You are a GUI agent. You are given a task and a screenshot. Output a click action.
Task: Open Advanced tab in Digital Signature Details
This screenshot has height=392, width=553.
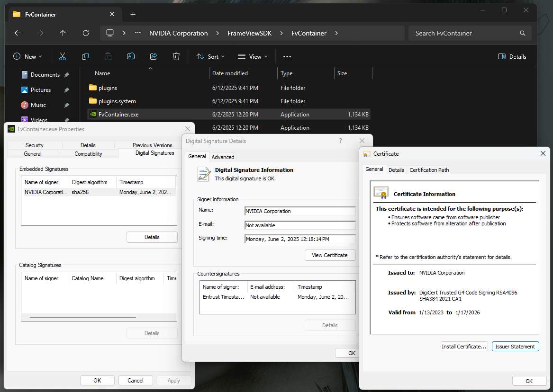[x=223, y=157]
